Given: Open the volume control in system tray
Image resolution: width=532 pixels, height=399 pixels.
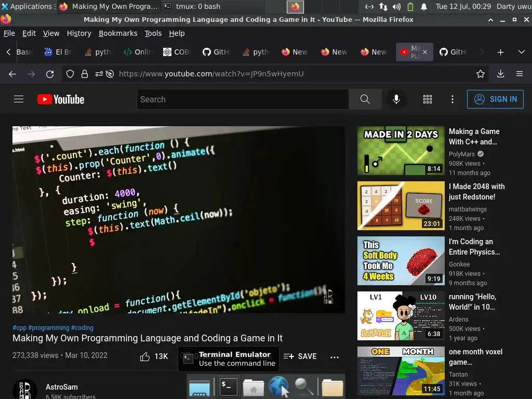Looking at the screenshot, I should click(x=396, y=6).
